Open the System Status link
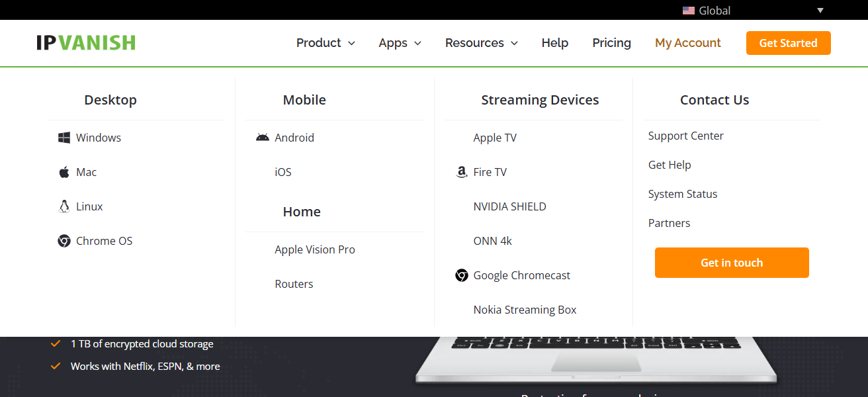Image resolution: width=868 pixels, height=397 pixels. click(683, 194)
